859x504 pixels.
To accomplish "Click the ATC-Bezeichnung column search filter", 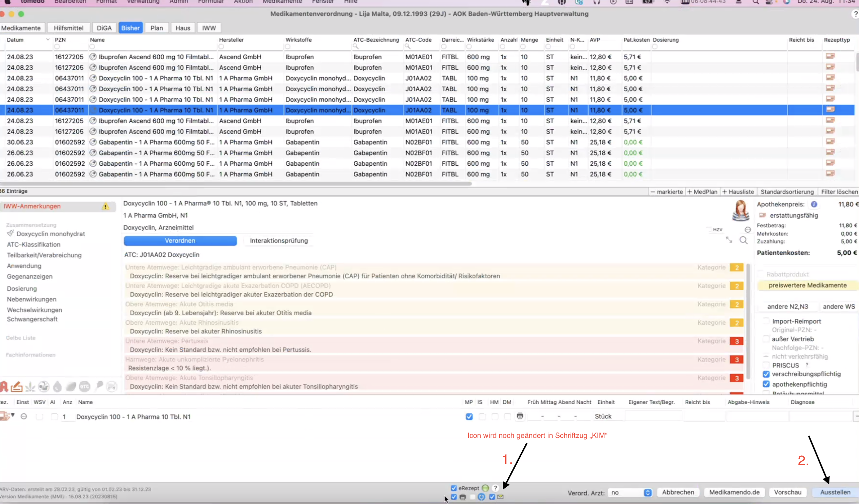I will (356, 46).
